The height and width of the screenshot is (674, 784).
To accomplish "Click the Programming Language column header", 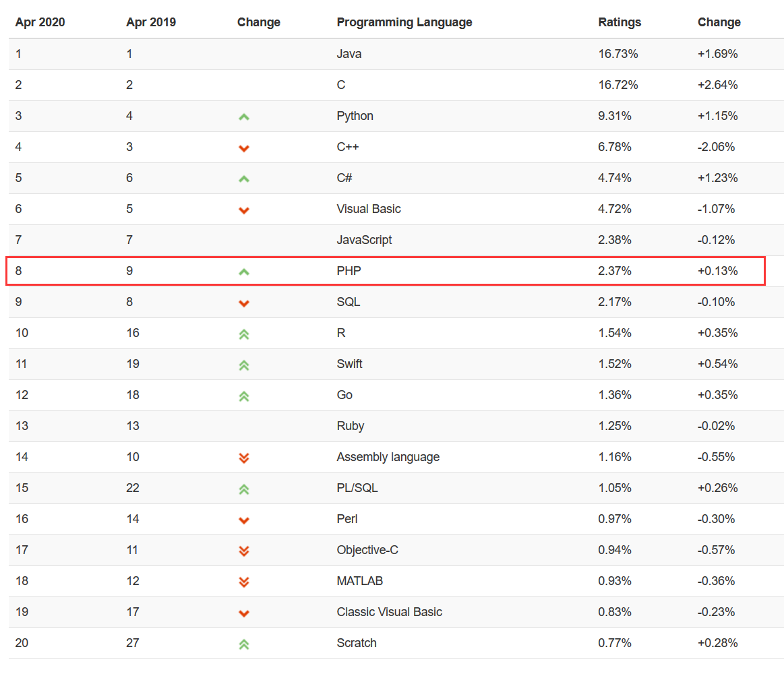I will [404, 22].
